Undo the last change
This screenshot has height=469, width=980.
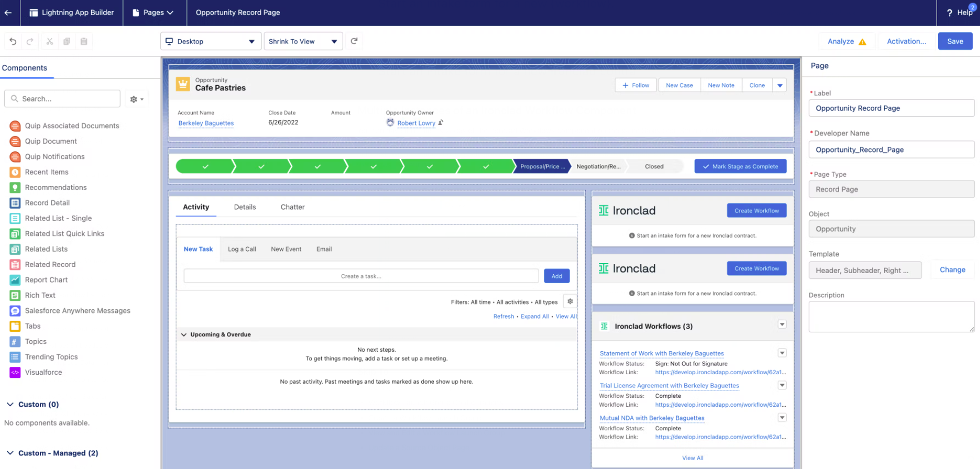pyautogui.click(x=13, y=41)
